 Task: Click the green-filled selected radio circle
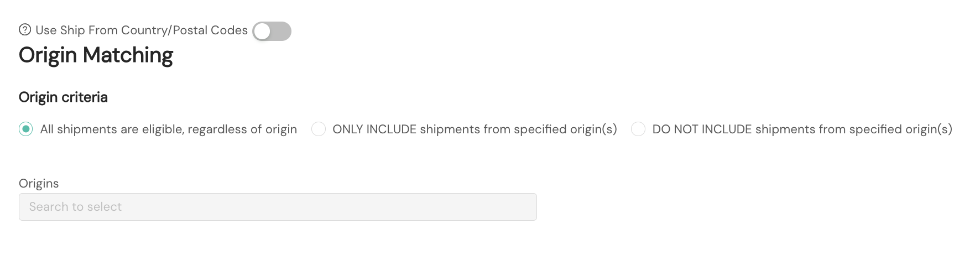(x=26, y=129)
